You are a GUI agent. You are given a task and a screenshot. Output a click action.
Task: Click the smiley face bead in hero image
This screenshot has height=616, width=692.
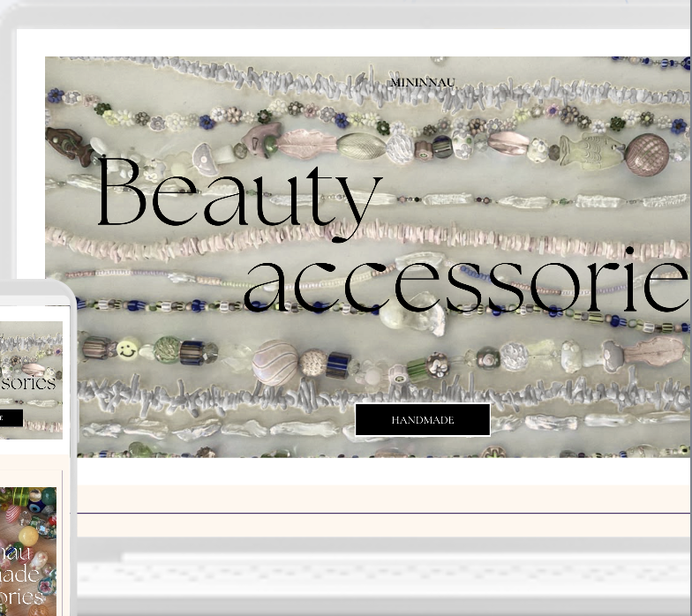(128, 348)
